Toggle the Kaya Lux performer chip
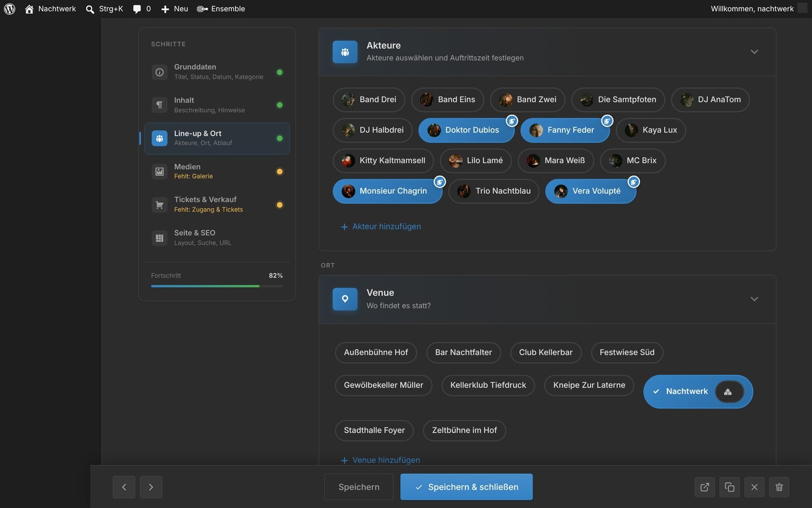The image size is (812, 508). (651, 130)
